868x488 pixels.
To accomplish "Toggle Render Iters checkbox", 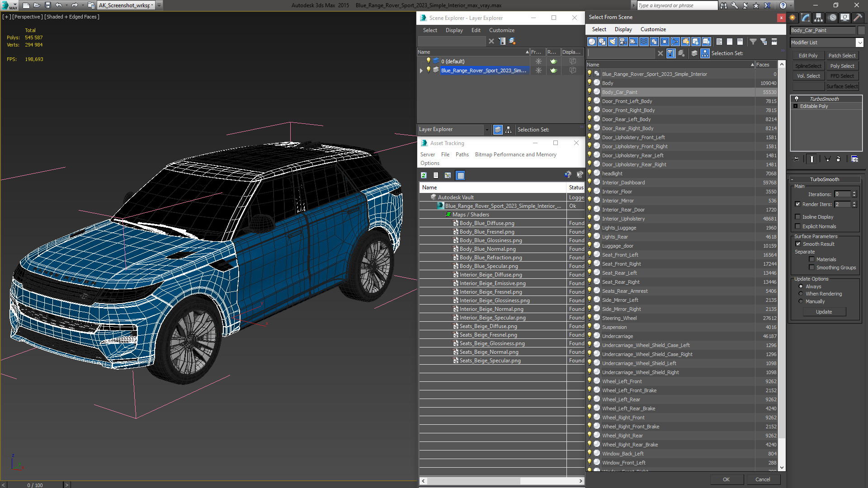I will (798, 204).
